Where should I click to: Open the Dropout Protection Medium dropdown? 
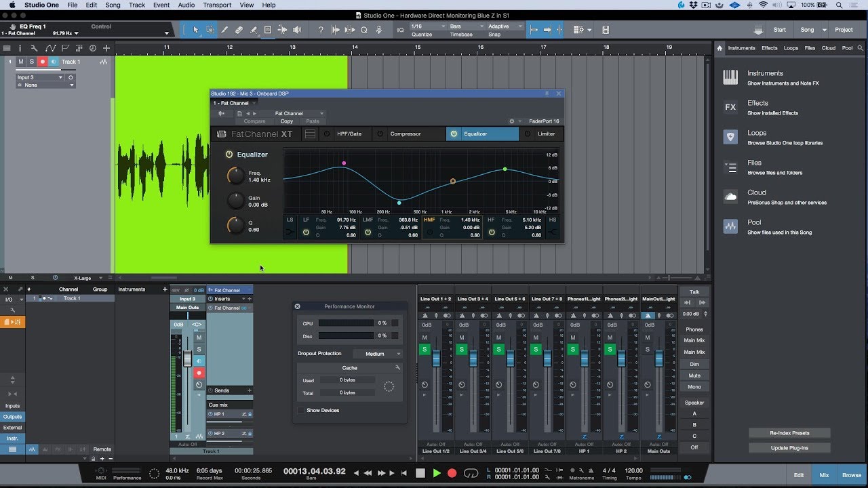[x=378, y=354]
